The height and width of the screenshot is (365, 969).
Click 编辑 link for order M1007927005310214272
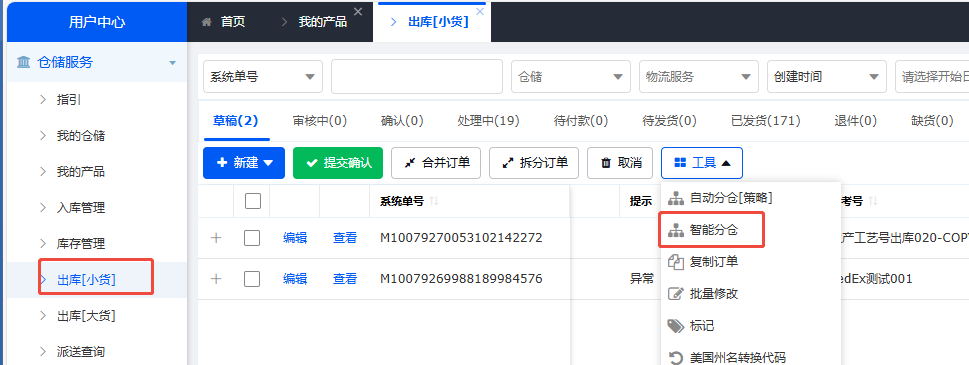[295, 238]
